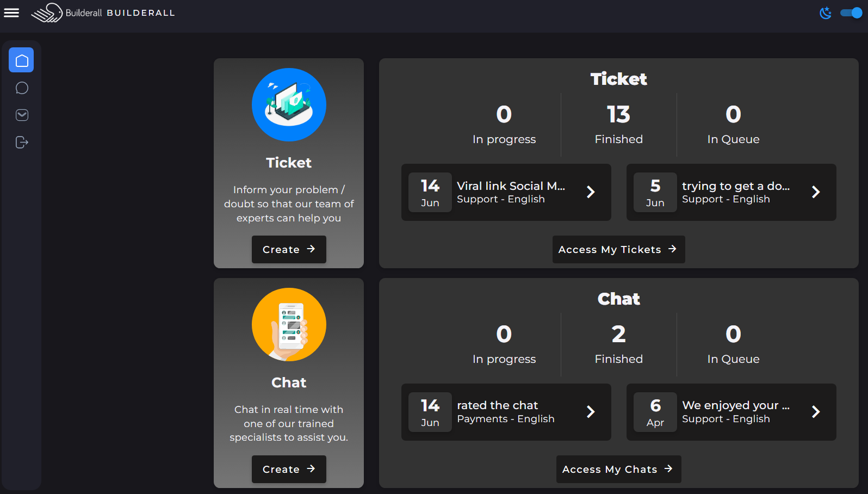Expand the 'We enjoyed your' chat entry
This screenshot has height=494, width=868.
click(816, 412)
